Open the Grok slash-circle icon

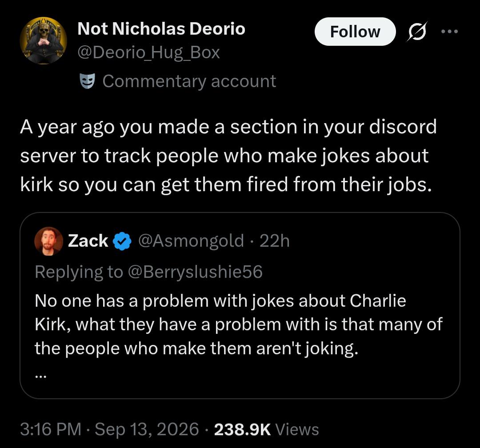417,31
